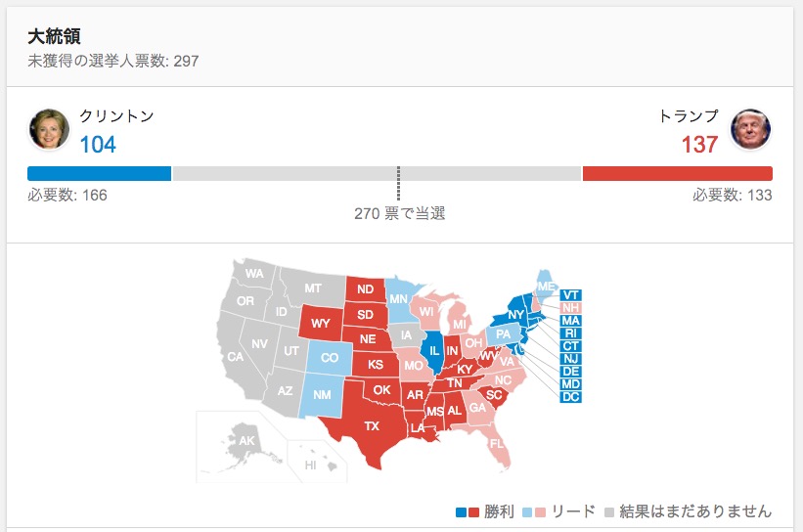Click the California state

236,357
